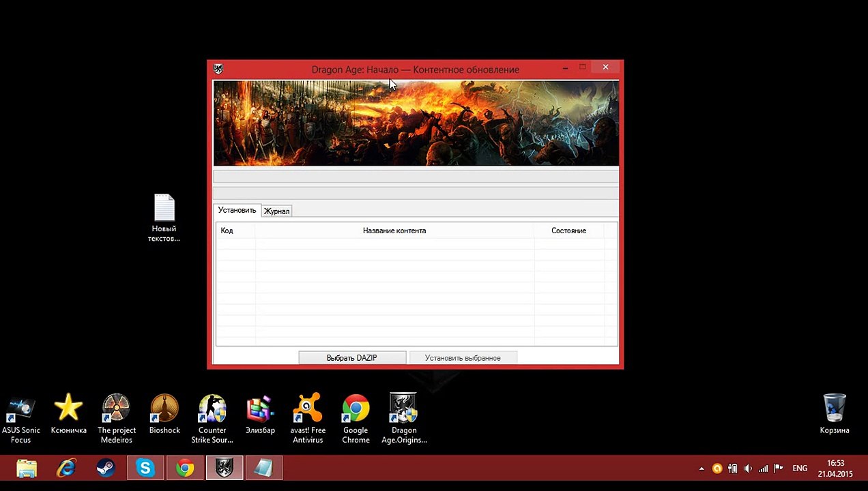This screenshot has width=868, height=491.
Task: Click the Название контента column header
Action: pos(394,231)
